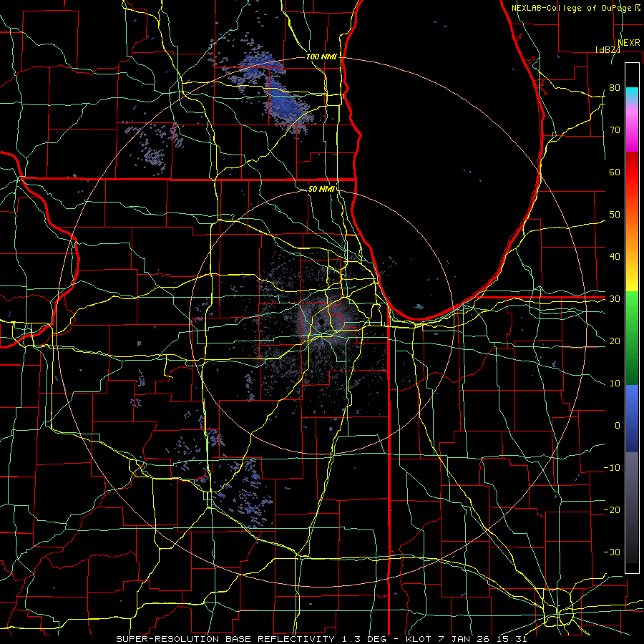The width and height of the screenshot is (644, 644).
Task: Click the 70 value on the dBZ scale
Action: tap(615, 130)
